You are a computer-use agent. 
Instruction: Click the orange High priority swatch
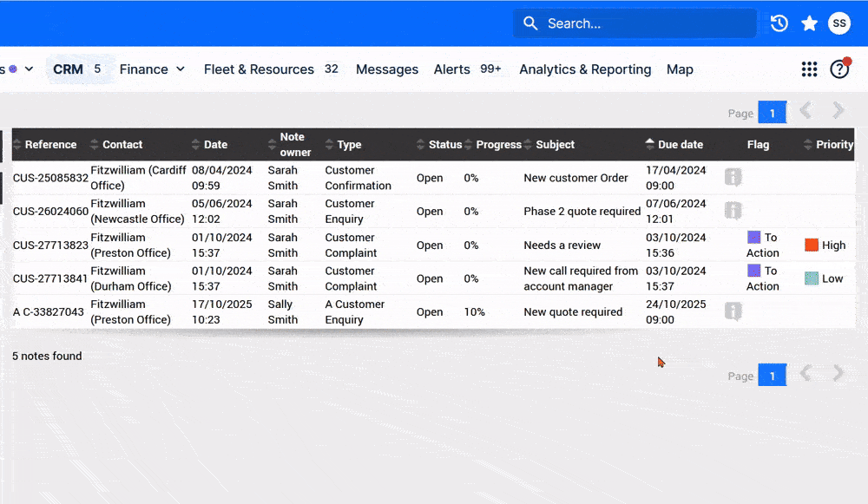(812, 245)
